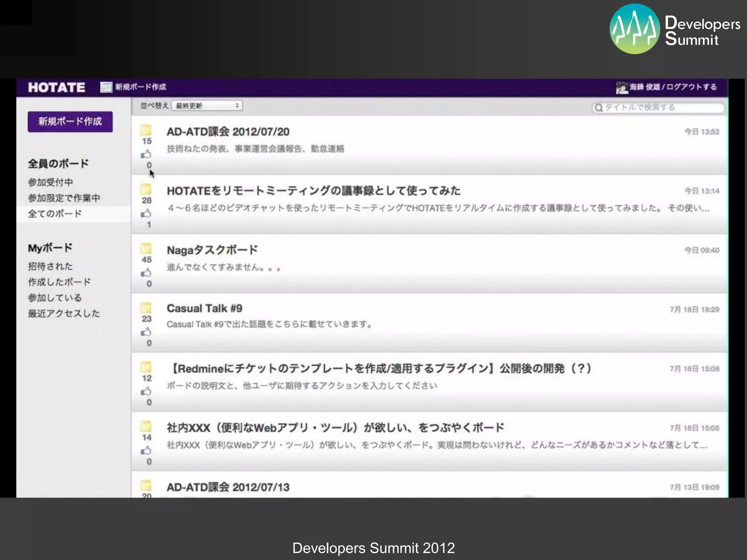Viewport: 747px width, 560px height.
Task: Click the Myボード heading
Action: click(50, 248)
